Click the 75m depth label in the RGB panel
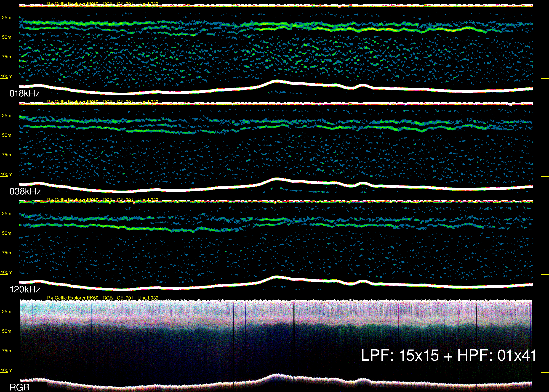The height and width of the screenshot is (392, 549). tap(7, 351)
